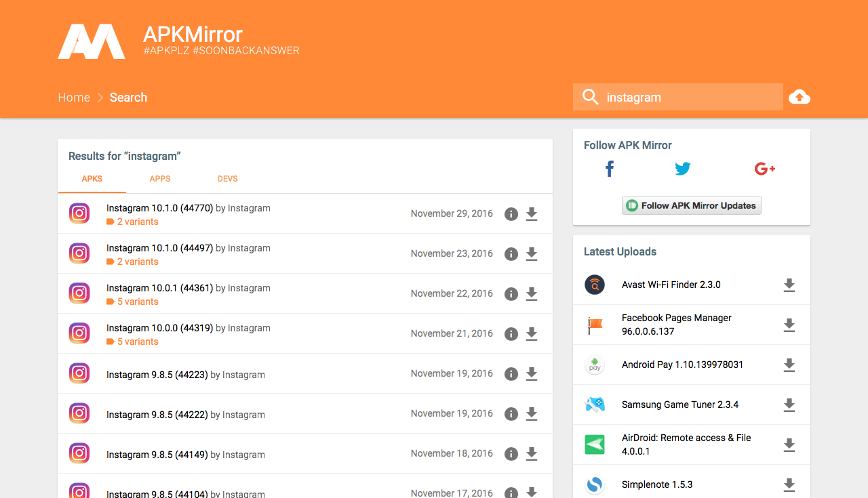Click the APKMirror logo
868x498 pixels.
tap(92, 41)
